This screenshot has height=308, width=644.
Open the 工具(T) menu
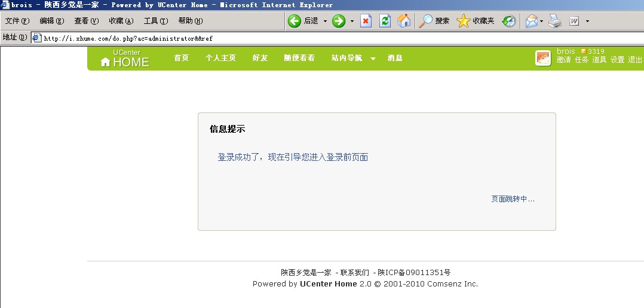[x=156, y=21]
